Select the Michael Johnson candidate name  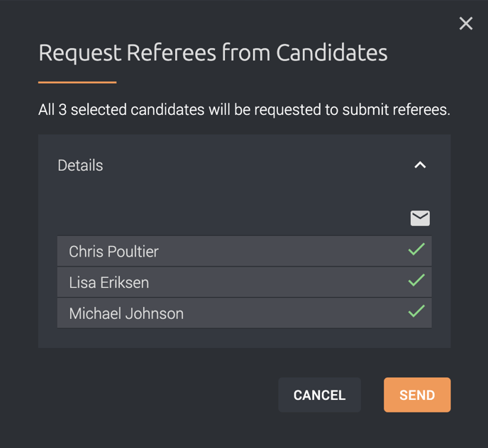point(126,313)
